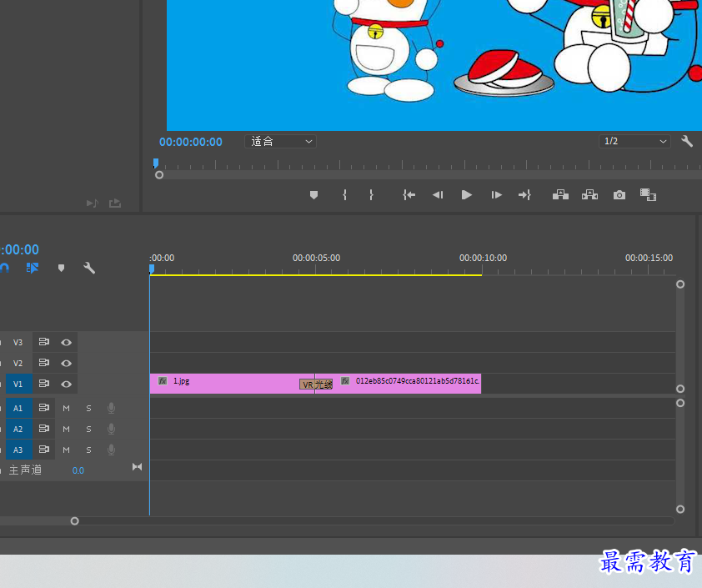Open the comparison view button
The image size is (702, 588).
coord(648,195)
